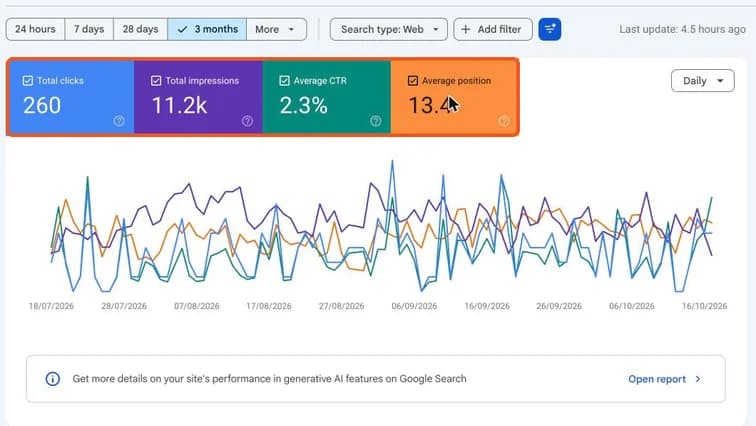Toggle the Average position checkbox
The image size is (756, 426).
click(413, 80)
